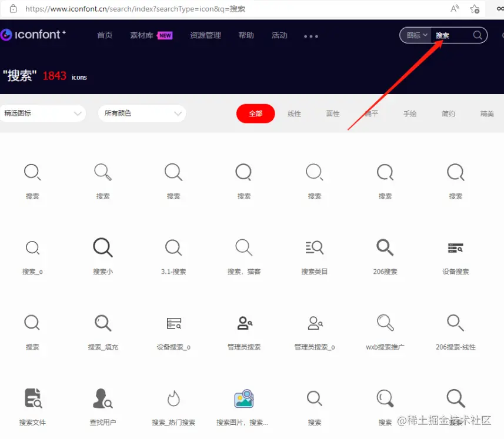Enable the 面性 (filled) style filter
The width and height of the screenshot is (504, 439).
pos(332,113)
